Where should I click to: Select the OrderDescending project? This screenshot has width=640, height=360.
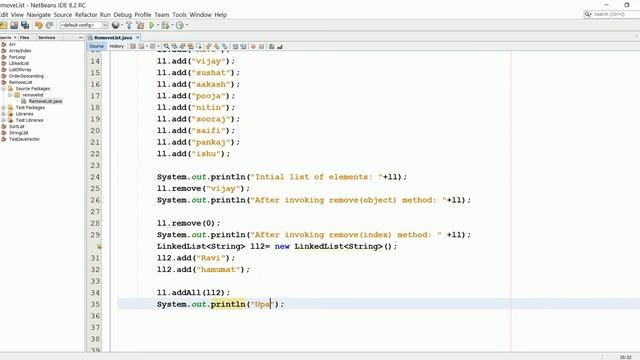coord(26,76)
